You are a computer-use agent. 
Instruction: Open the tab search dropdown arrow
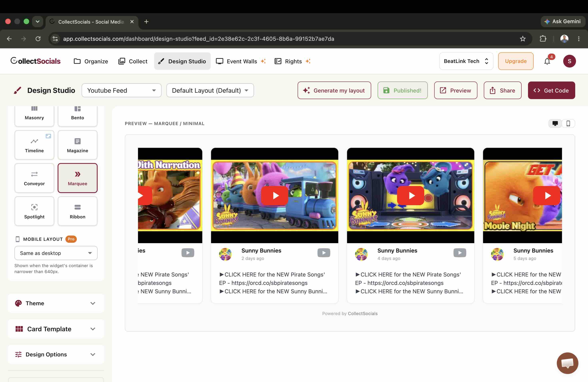tap(38, 22)
